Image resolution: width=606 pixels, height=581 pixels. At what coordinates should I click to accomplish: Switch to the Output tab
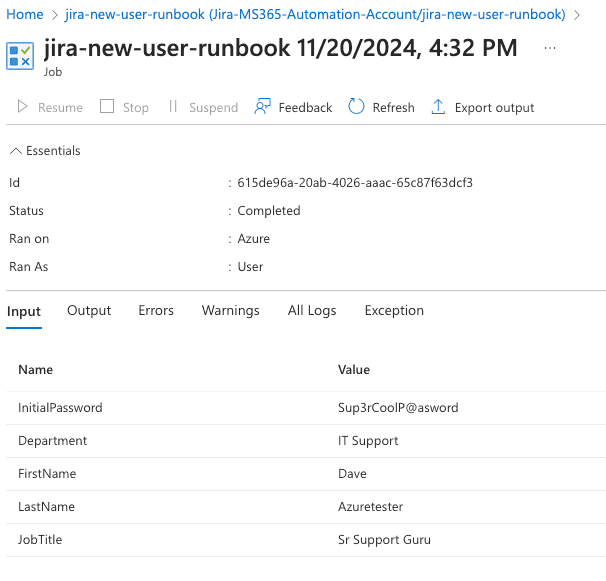coord(89,310)
